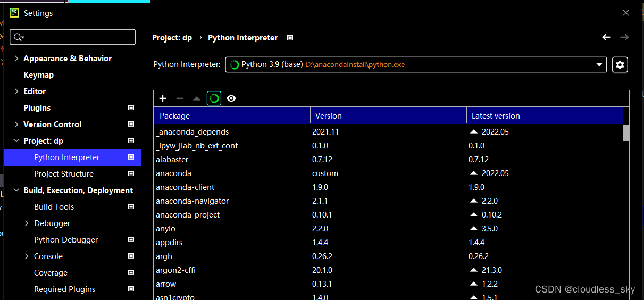This screenshot has width=644, height=300.
Task: Select Python Interpreter in sidebar
Action: [72, 157]
